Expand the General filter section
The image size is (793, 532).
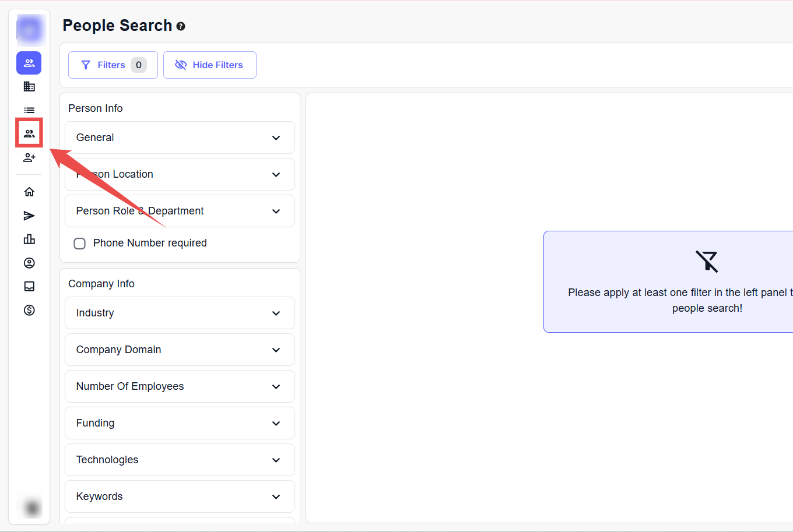pyautogui.click(x=180, y=138)
